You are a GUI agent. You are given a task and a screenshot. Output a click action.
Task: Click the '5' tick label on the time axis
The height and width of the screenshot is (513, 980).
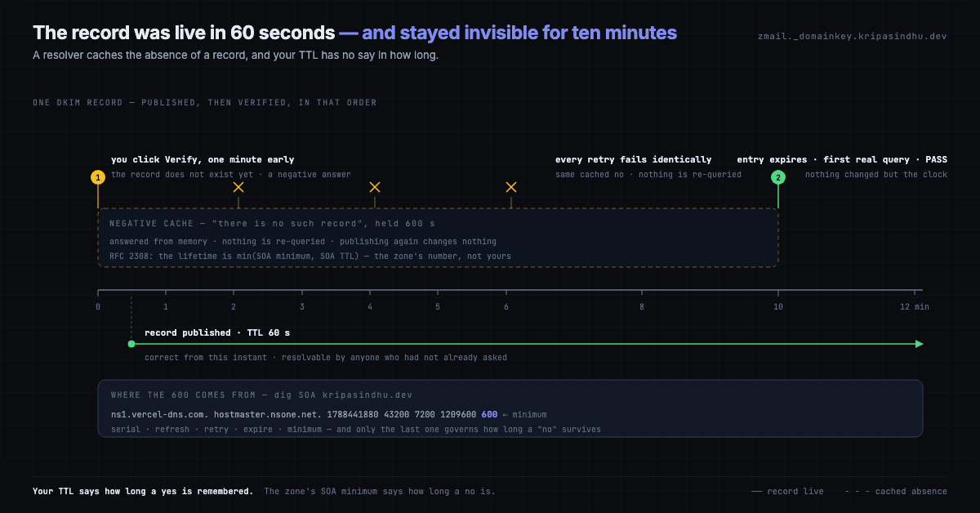coord(438,307)
